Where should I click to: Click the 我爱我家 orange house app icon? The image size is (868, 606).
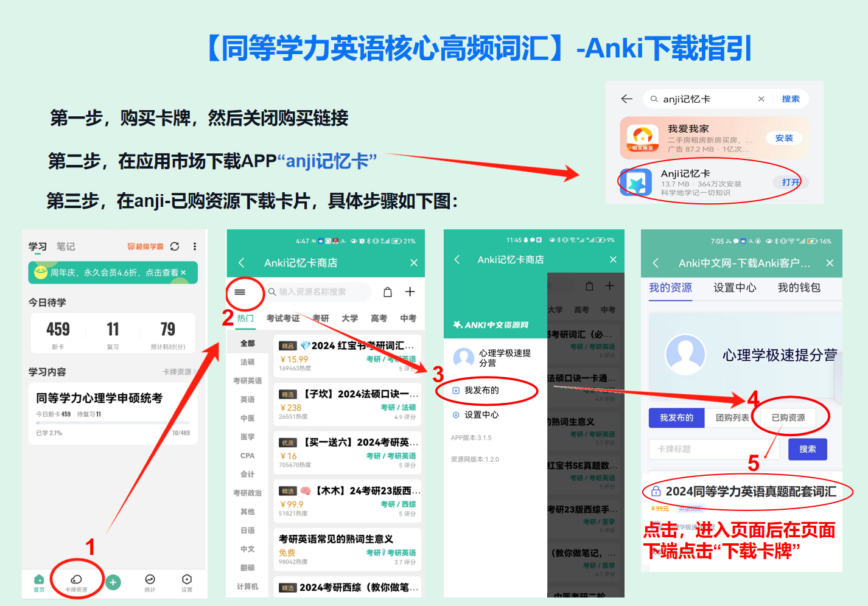pos(643,138)
